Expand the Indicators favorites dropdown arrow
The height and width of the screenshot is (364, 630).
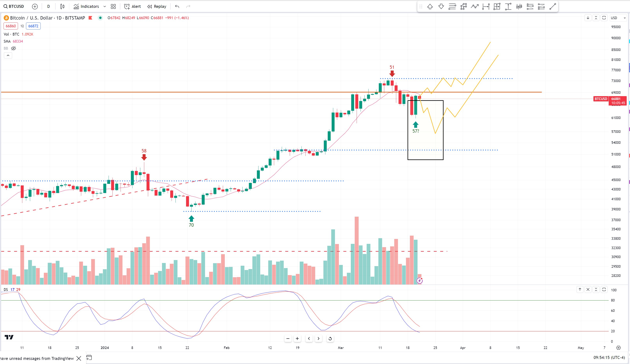pos(104,6)
